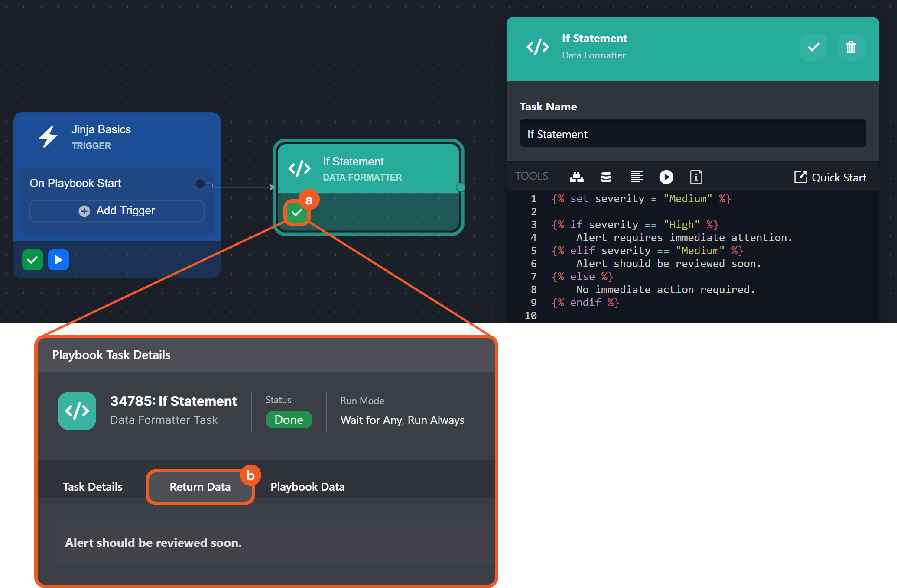
Task: Click the lightning trigger icon
Action: pos(48,137)
